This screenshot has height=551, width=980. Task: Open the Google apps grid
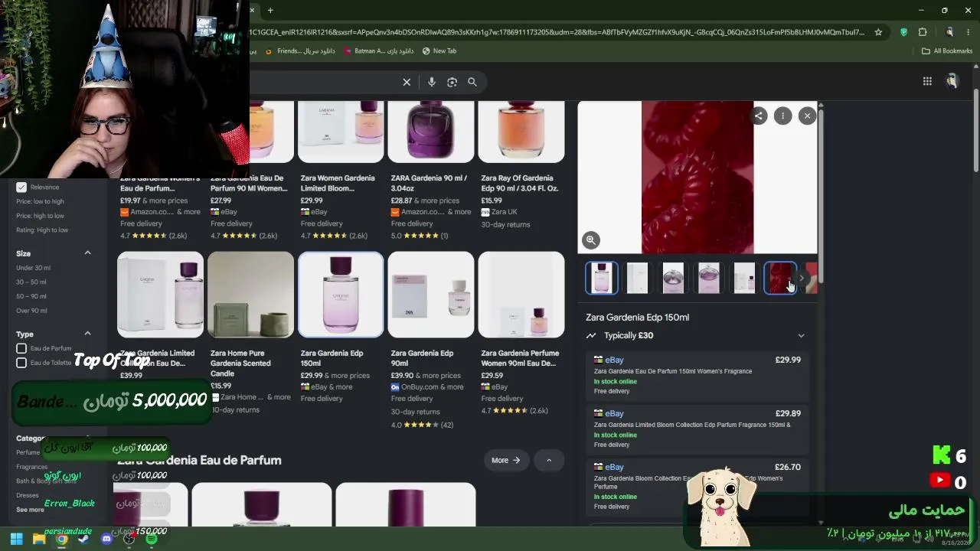pos(927,81)
